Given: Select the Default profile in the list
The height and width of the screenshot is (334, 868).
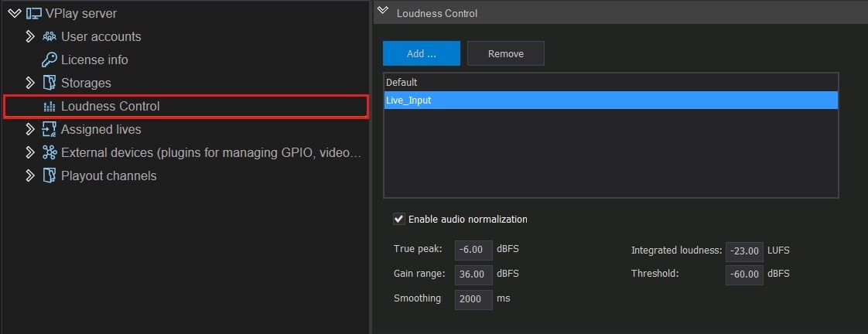Looking at the screenshot, I should (610, 83).
